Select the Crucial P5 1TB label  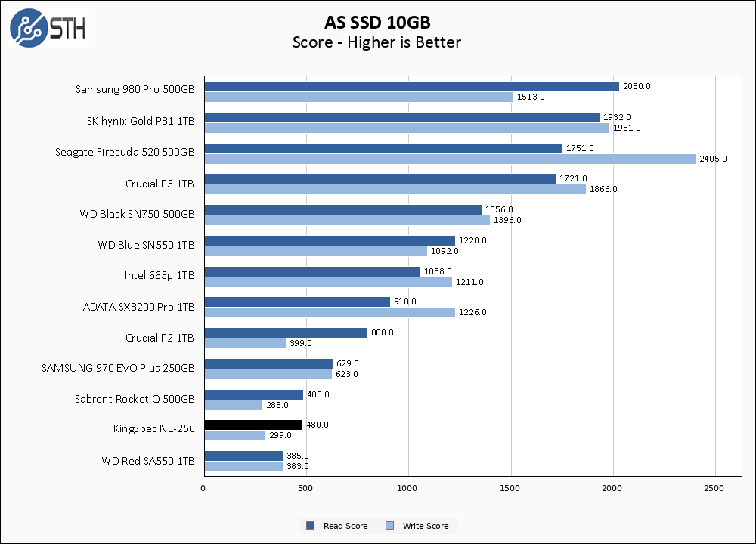(160, 184)
